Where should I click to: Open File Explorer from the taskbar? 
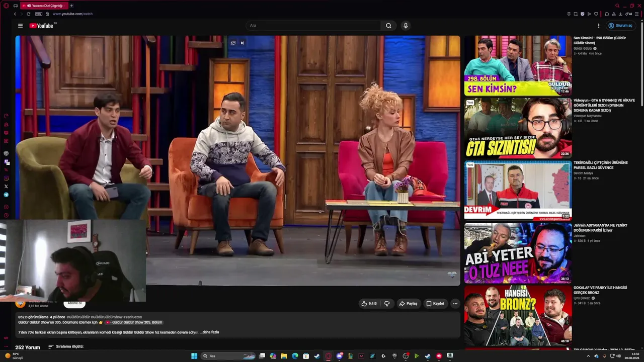tap(284, 356)
